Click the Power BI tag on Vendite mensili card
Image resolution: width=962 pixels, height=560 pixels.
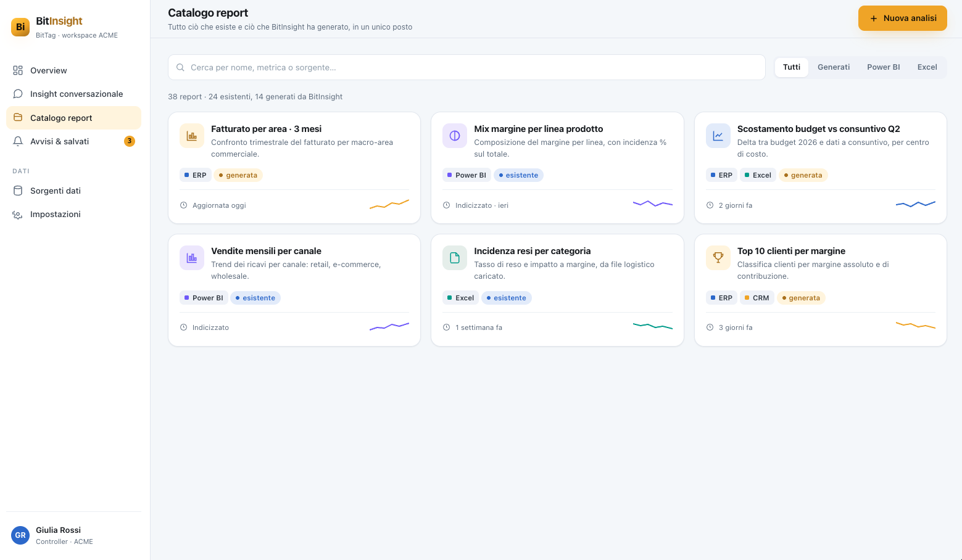point(204,298)
